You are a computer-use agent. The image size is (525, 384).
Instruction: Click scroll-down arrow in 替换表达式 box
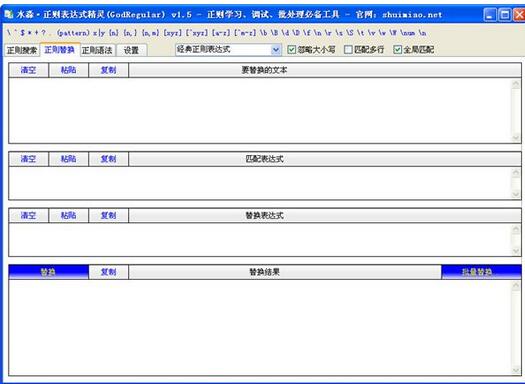(x=516, y=251)
